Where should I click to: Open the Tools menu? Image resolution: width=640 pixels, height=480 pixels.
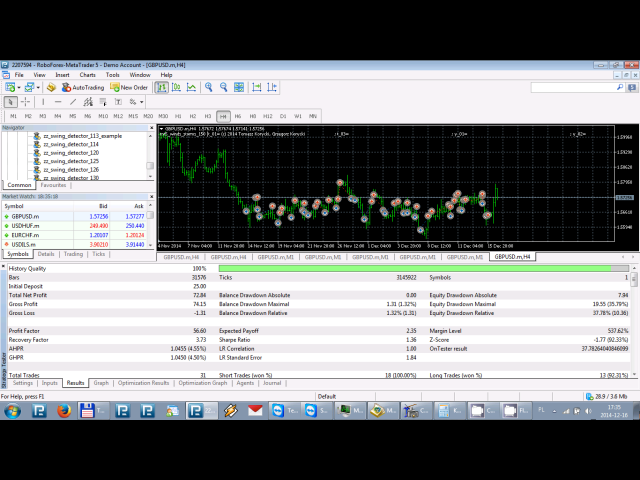[x=113, y=75]
